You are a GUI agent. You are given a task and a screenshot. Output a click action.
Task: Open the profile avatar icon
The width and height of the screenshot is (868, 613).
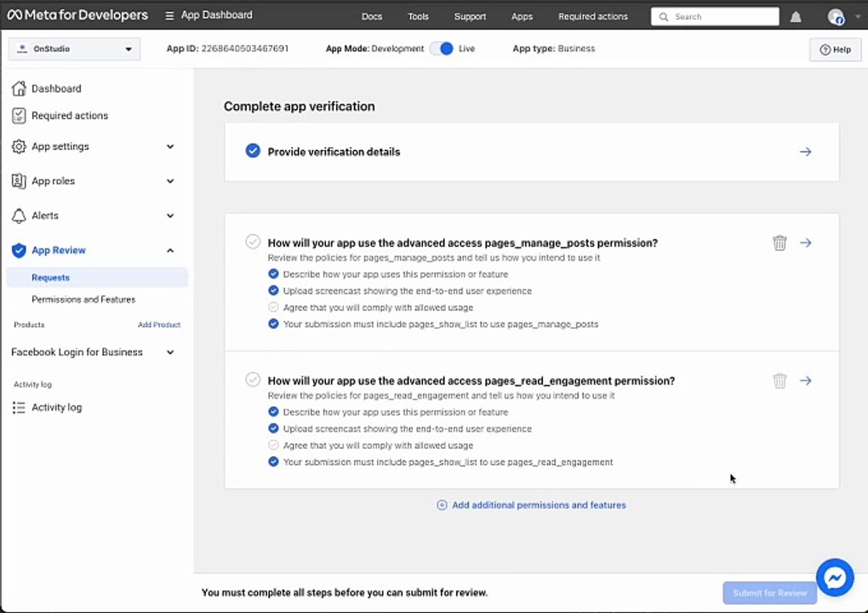pos(836,17)
